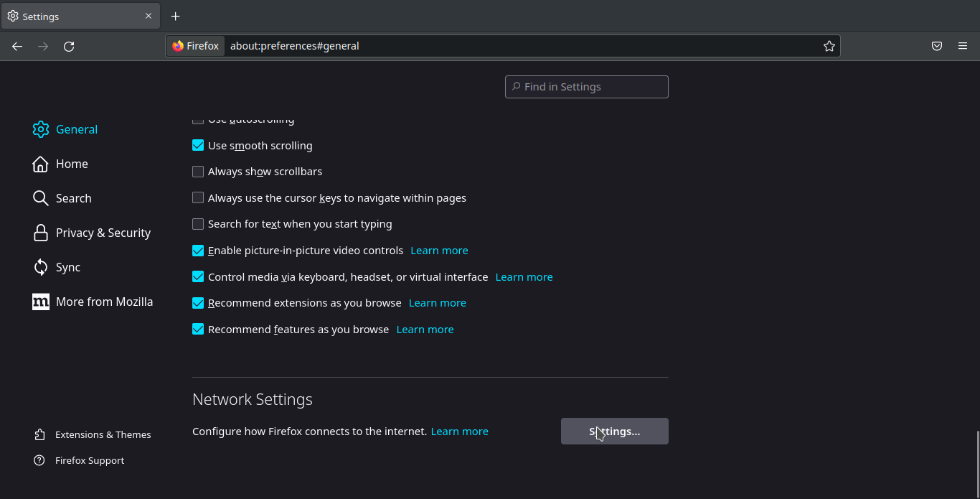This screenshot has width=980, height=499.
Task: Disable Use smooth scrolling checkbox
Action: [198, 146]
